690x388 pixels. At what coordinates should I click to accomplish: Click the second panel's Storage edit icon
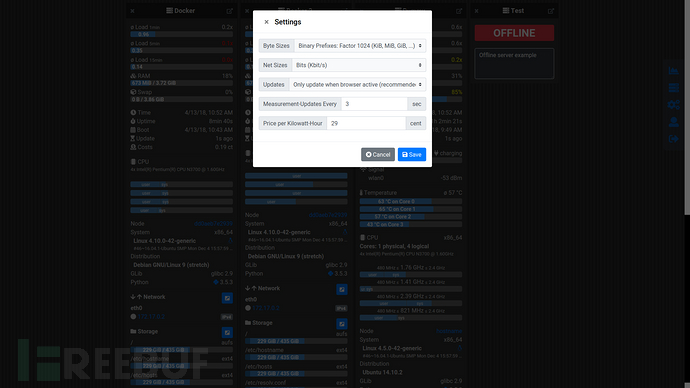(x=341, y=324)
